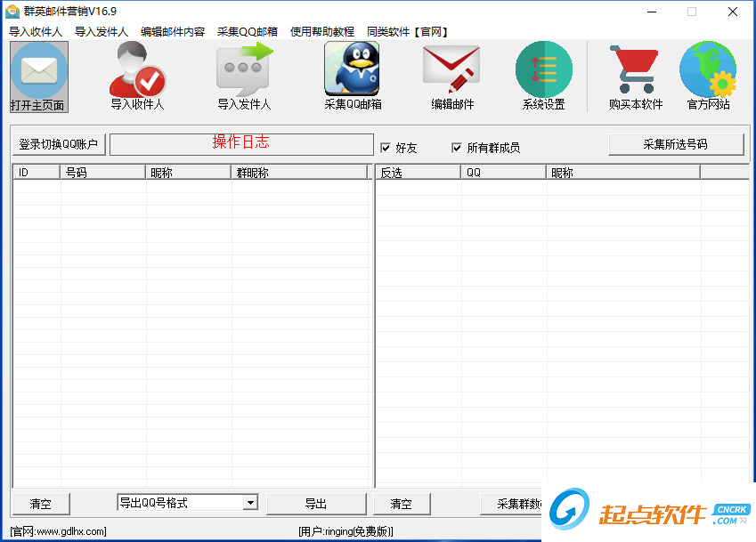Uncheck the 好友 checkbox
The width and height of the screenshot is (756, 542).
coord(386,148)
